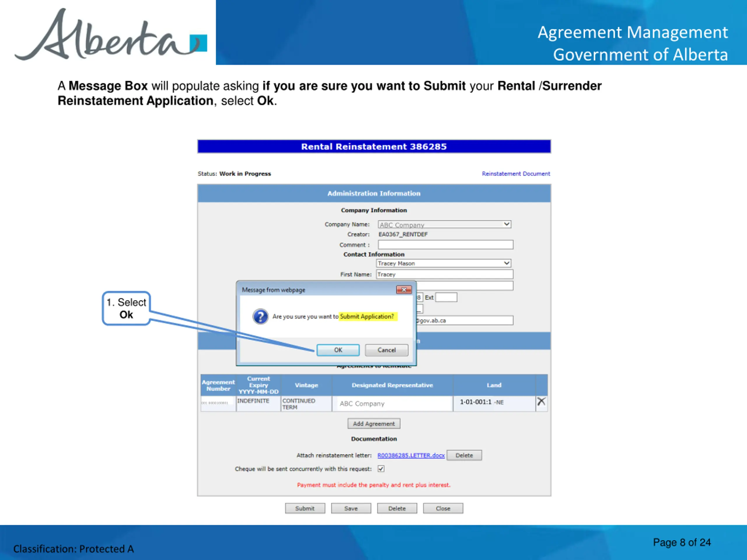Expand the Company Name dropdown
Viewport: 747px width, 560px height.
tap(507, 224)
